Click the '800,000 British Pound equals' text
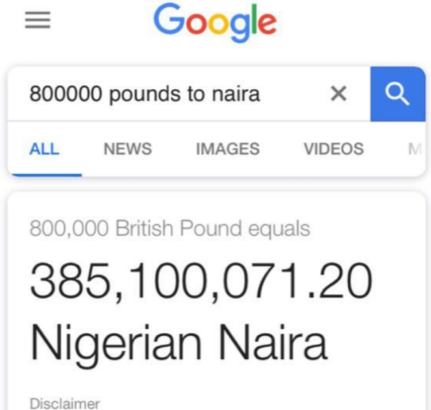Screen dimensions: 431x410 point(170,229)
